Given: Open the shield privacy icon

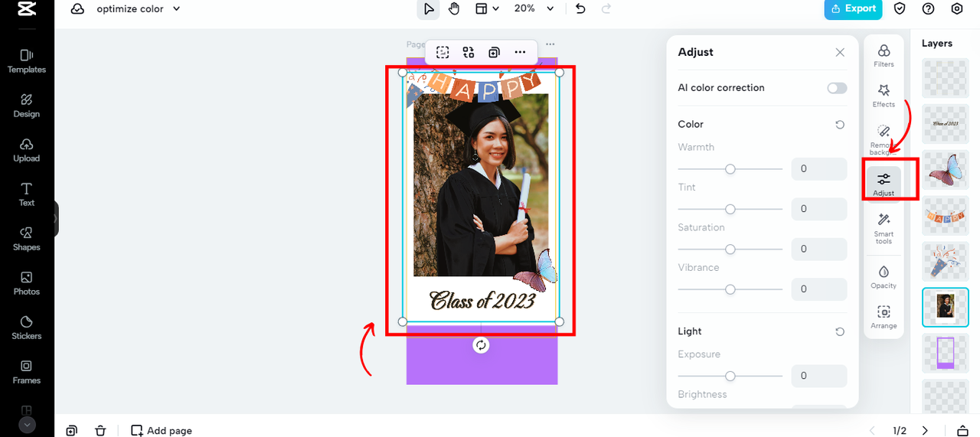Looking at the screenshot, I should 900,9.
